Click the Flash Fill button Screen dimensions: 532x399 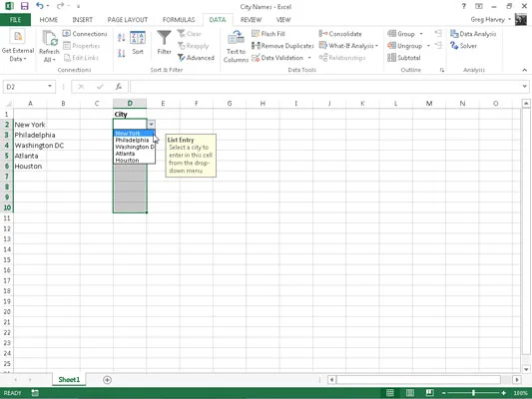pos(268,34)
